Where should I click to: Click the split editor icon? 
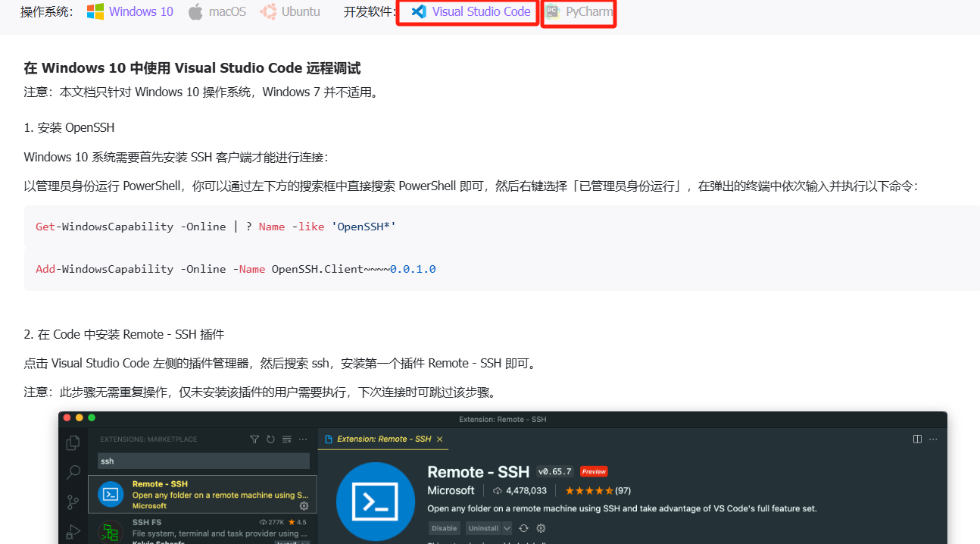pos(917,439)
